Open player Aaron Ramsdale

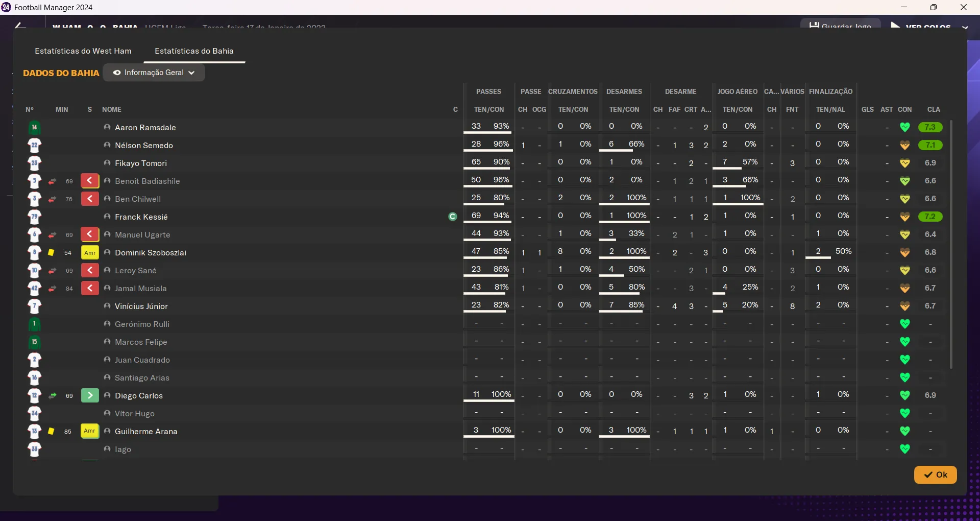coord(145,128)
